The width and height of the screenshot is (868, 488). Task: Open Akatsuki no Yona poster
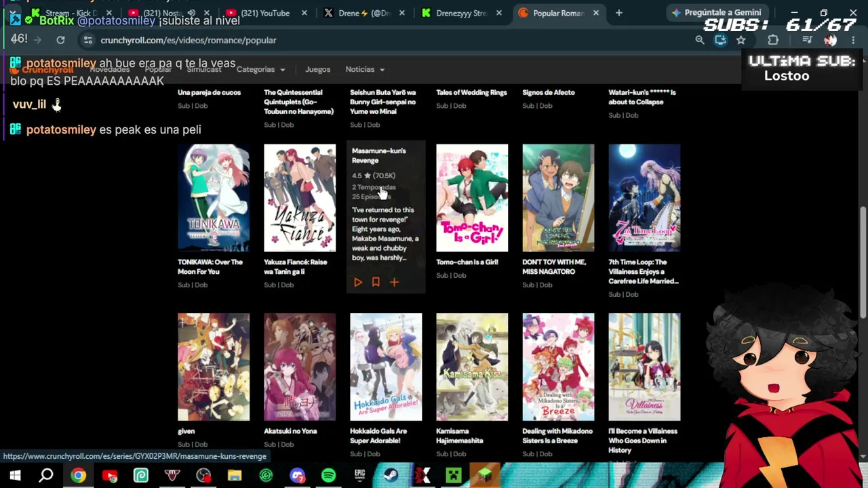[300, 367]
